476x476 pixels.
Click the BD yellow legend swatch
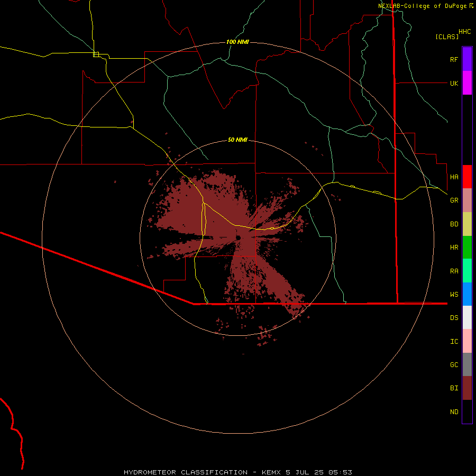[467, 224]
